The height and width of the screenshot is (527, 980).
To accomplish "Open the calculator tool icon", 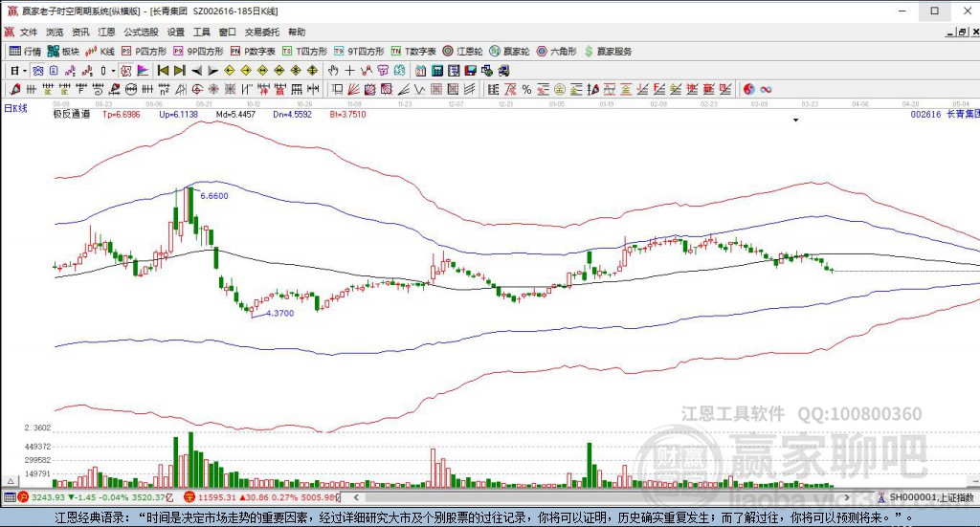I will tap(437, 71).
